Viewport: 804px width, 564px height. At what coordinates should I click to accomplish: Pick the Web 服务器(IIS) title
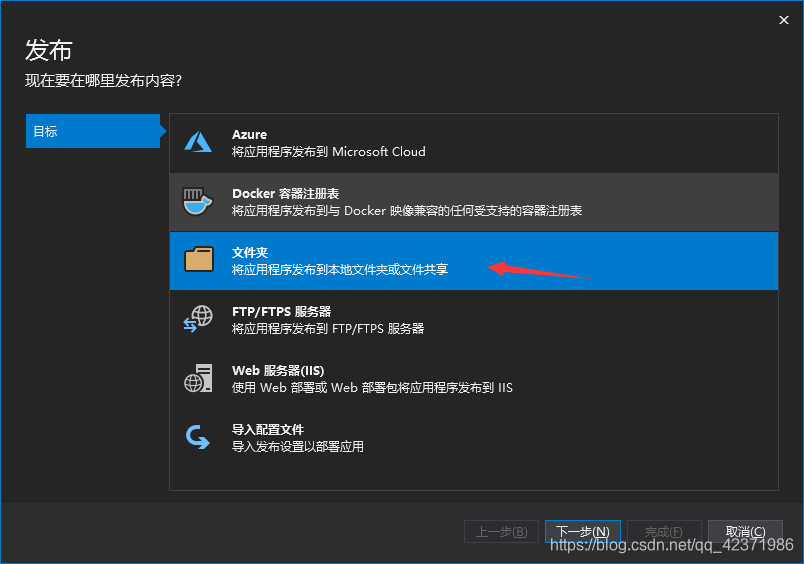point(278,370)
